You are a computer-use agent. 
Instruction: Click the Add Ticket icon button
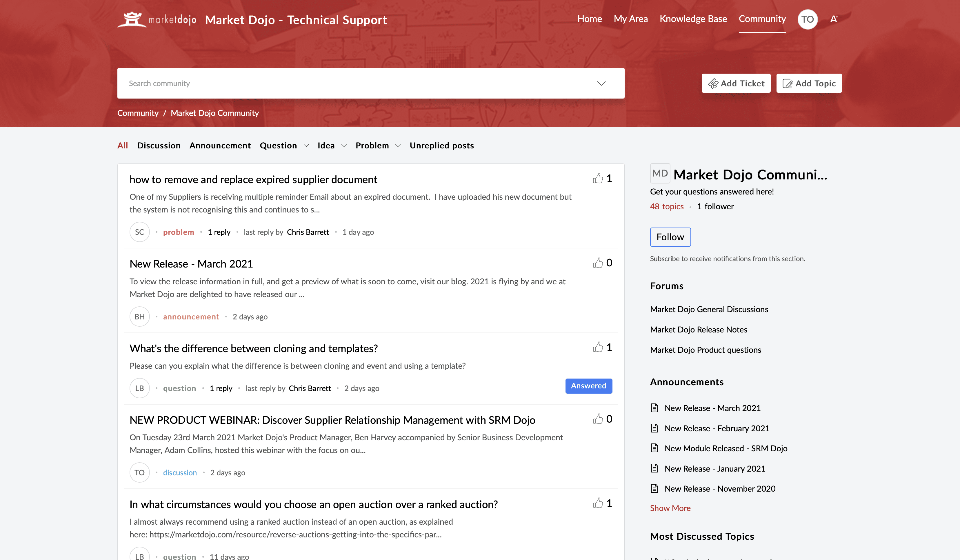click(714, 83)
